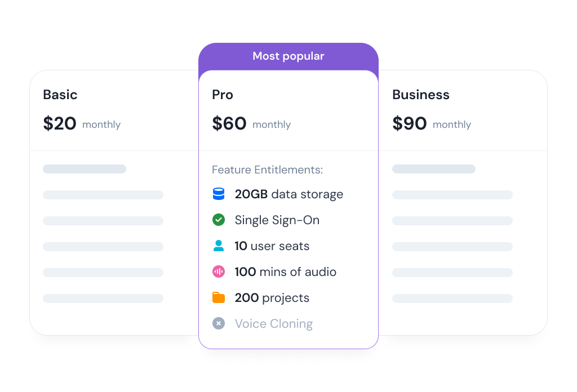Select the Business plan title

coord(421,95)
